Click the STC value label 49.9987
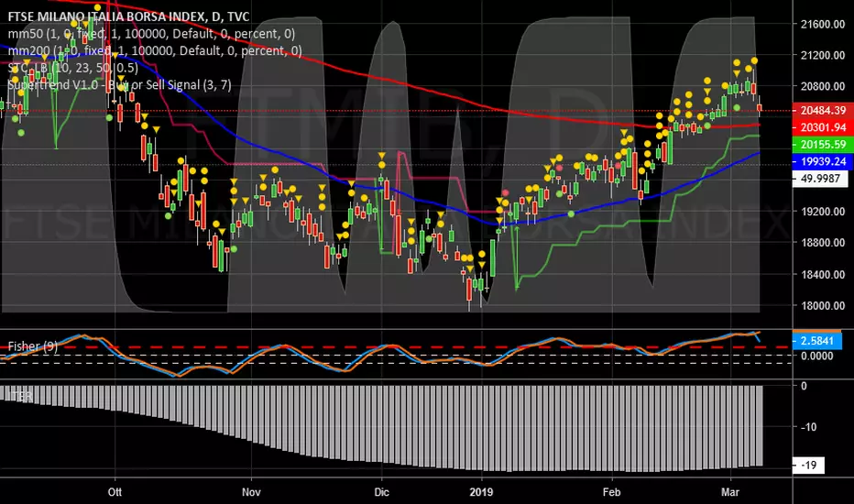Screen dimensions: 854x504 (820, 178)
